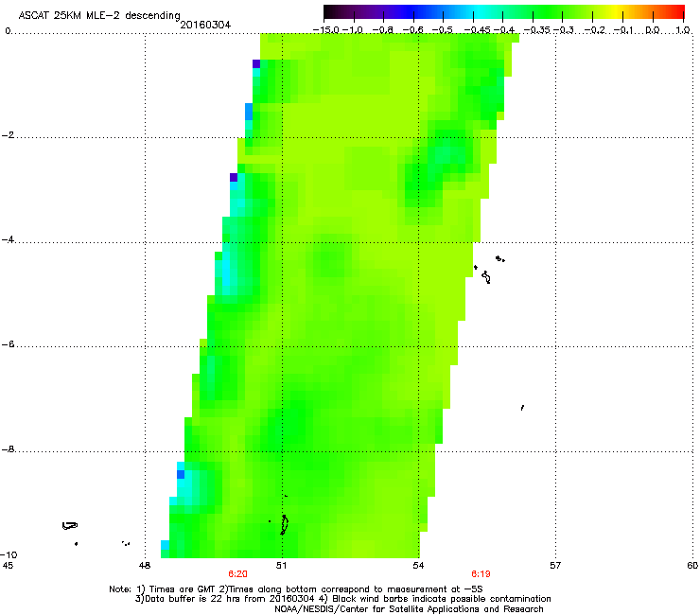Click the latitude axis label -10

coord(9,554)
